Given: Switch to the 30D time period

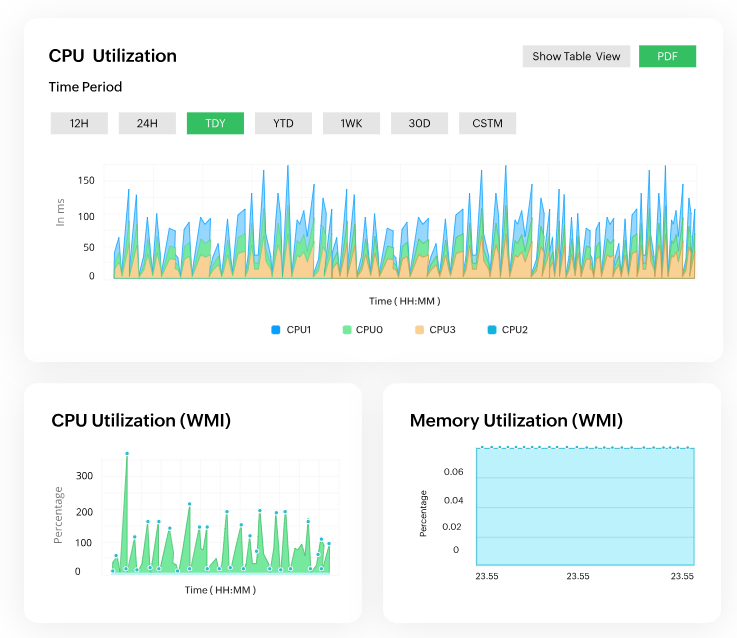Looking at the screenshot, I should pyautogui.click(x=419, y=124).
